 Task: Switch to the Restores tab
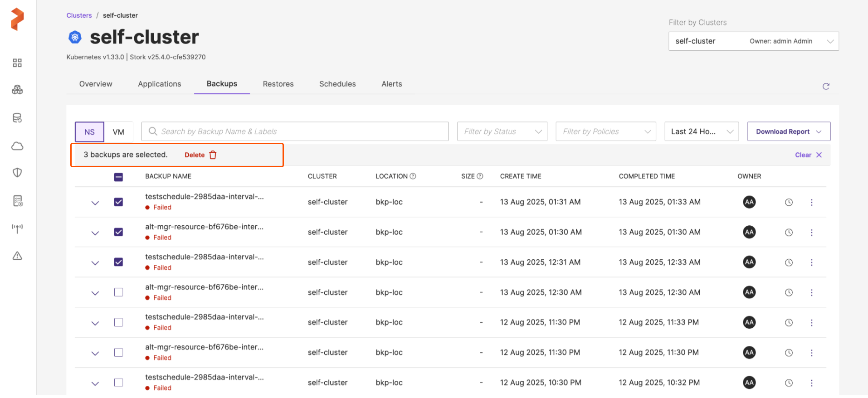pos(278,84)
